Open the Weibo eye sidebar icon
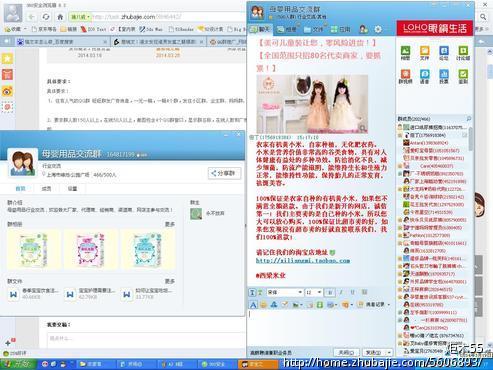This screenshot has height=370, width=493. click(7, 91)
